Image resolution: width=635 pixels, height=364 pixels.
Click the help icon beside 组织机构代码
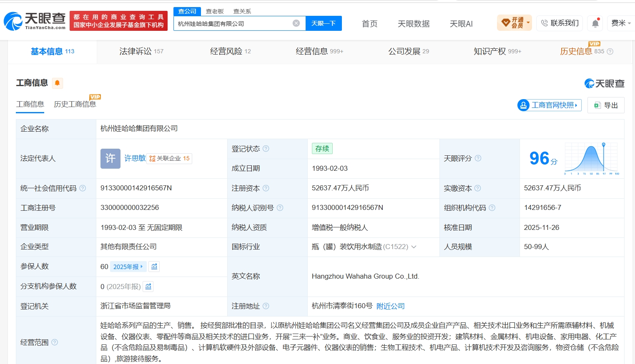coord(492,208)
